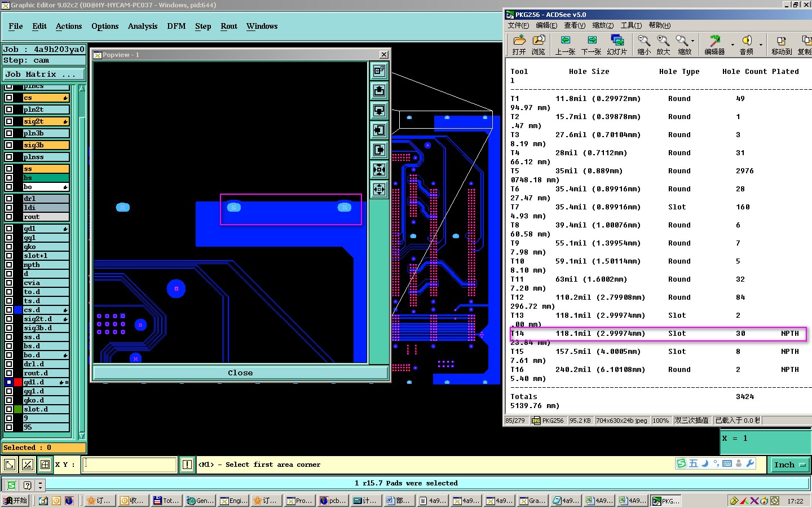Open the DFM menu
The width and height of the screenshot is (812, 508).
pos(176,26)
